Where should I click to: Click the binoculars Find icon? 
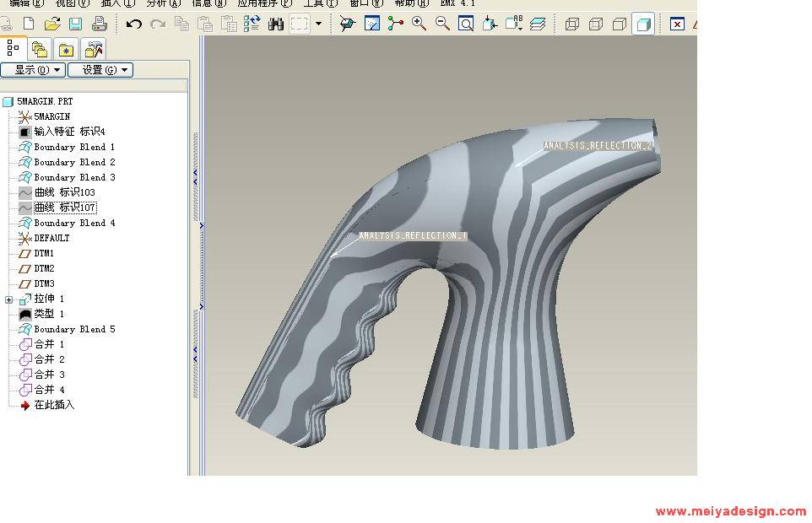tap(275, 24)
